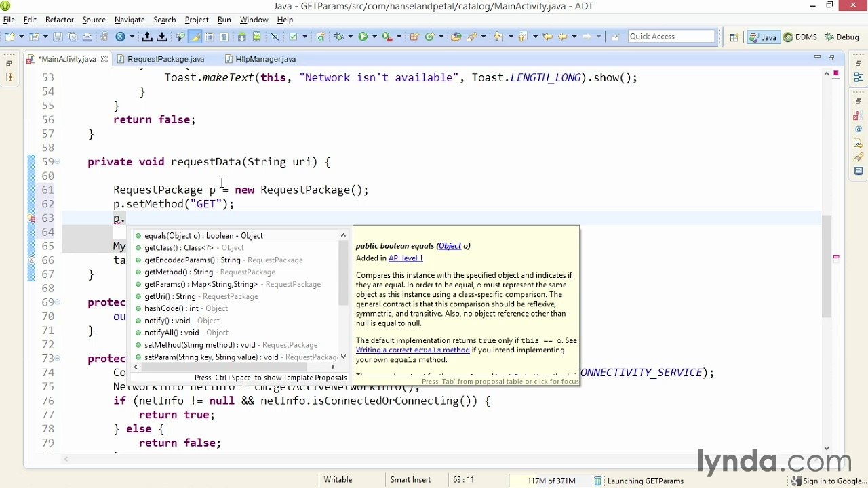This screenshot has width=868, height=488.
Task: Open the Problems view icon in right trim
Action: click(859, 115)
